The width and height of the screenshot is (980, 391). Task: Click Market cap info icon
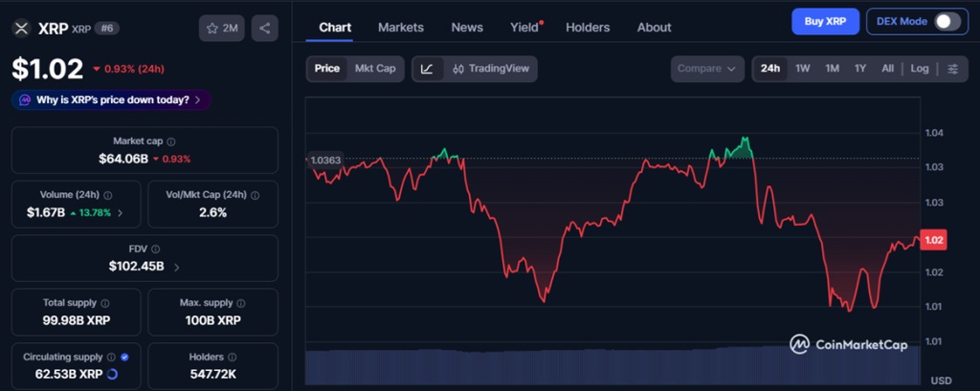[x=171, y=141]
